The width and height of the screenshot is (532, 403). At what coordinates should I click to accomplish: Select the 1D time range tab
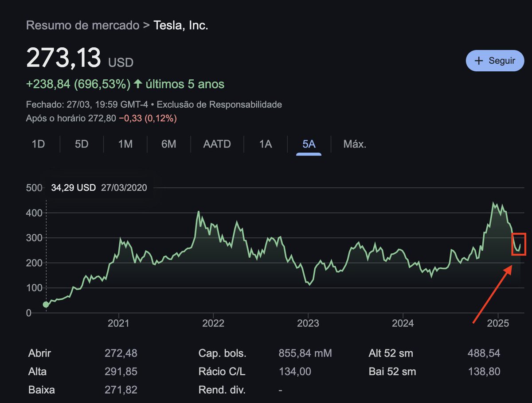click(39, 144)
